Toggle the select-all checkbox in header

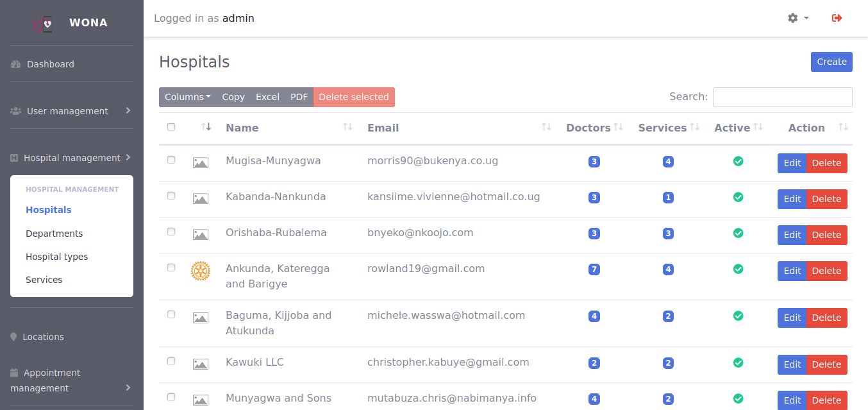[x=171, y=127]
